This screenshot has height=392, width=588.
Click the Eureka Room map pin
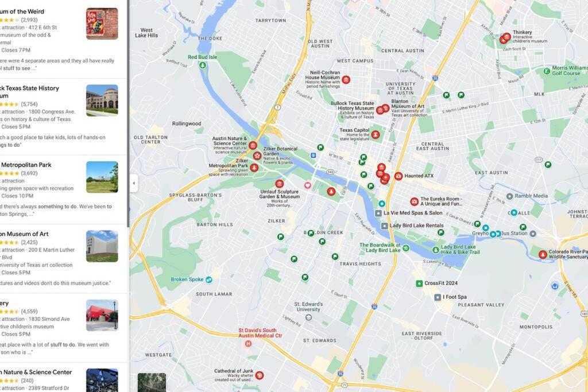(x=414, y=201)
